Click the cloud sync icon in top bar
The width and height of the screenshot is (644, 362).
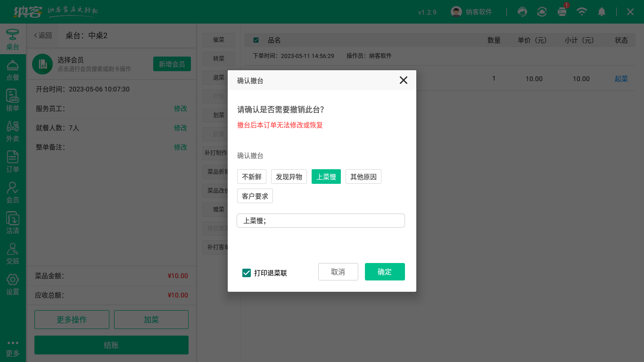click(542, 11)
